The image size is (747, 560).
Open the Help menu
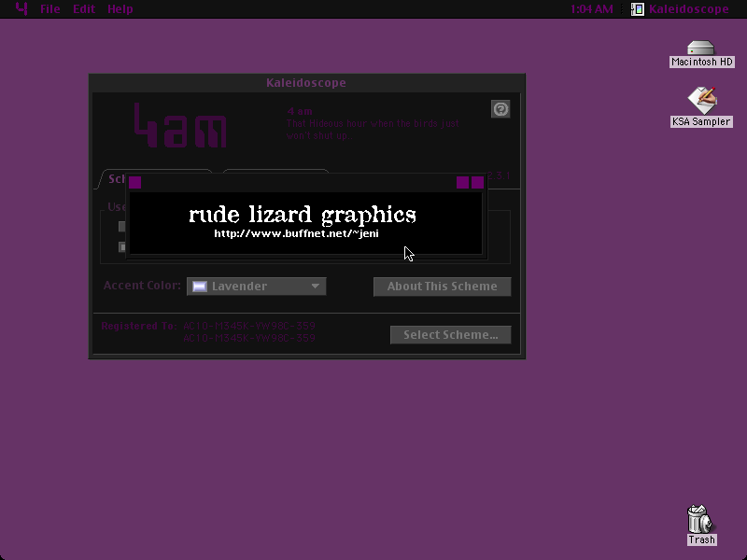[x=120, y=9]
